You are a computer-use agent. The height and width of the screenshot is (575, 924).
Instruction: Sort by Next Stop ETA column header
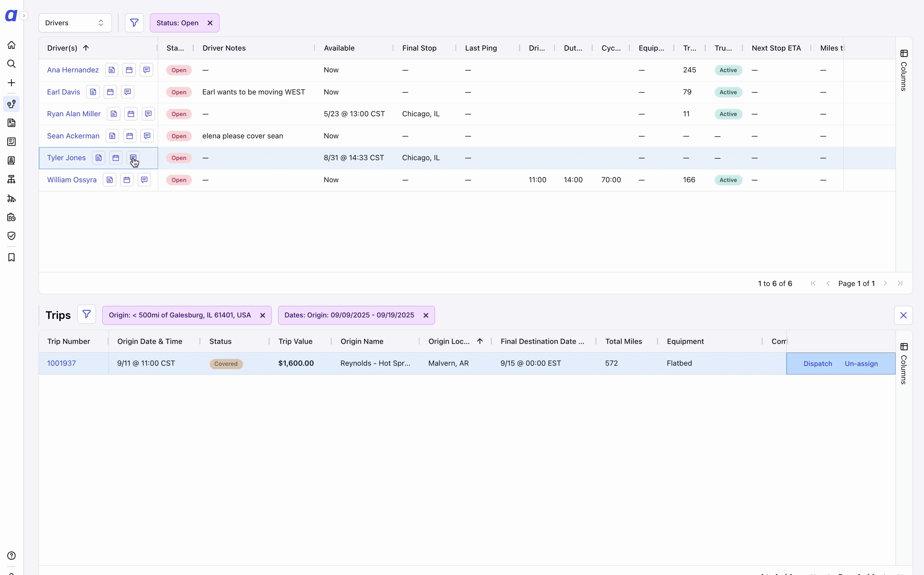pos(776,48)
